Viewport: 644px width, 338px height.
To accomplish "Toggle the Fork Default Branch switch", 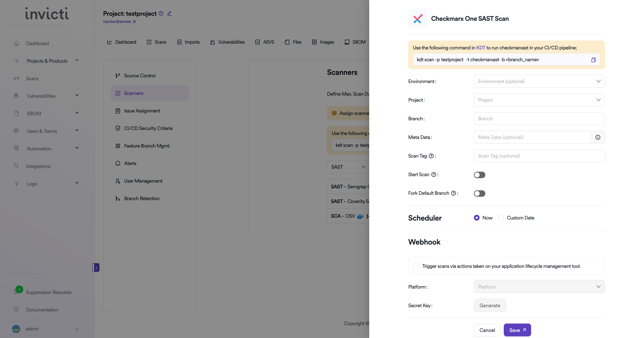I will click(479, 193).
